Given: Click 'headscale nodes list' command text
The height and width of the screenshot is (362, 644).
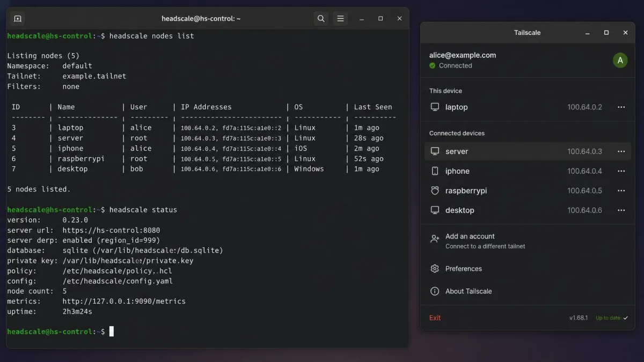Looking at the screenshot, I should 152,36.
